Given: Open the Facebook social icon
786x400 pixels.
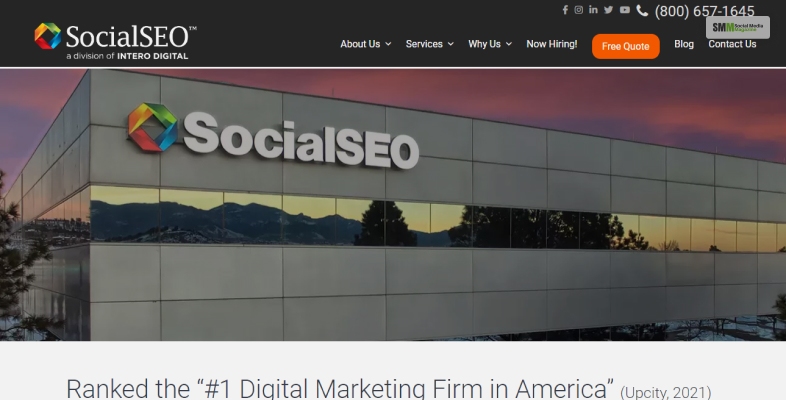Looking at the screenshot, I should click(565, 10).
